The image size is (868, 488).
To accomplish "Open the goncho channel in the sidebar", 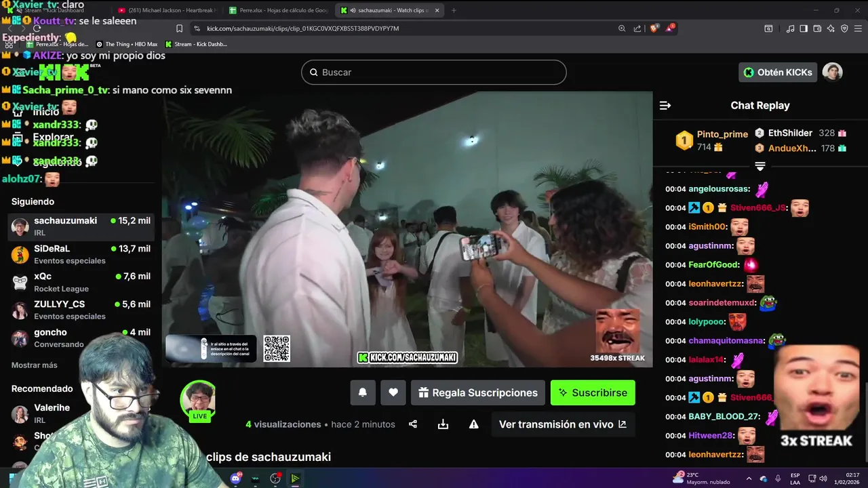I will (81, 338).
